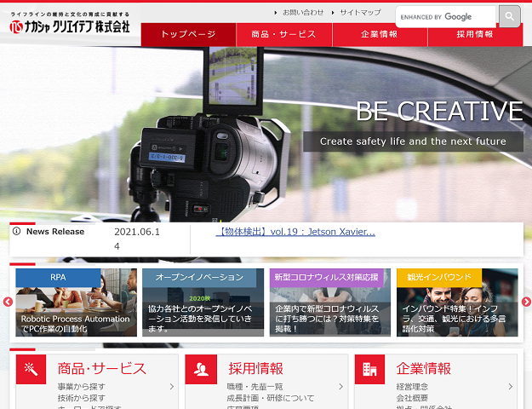Expand the chevron in 採用情報 panel
532x409 pixels.
[341, 387]
